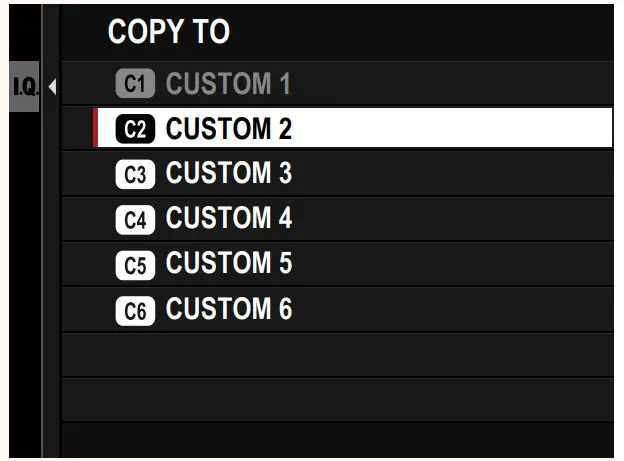Image resolution: width=624 pixels, height=461 pixels.
Task: Click the blank row directly below CUSTOM 6
Action: 337,355
